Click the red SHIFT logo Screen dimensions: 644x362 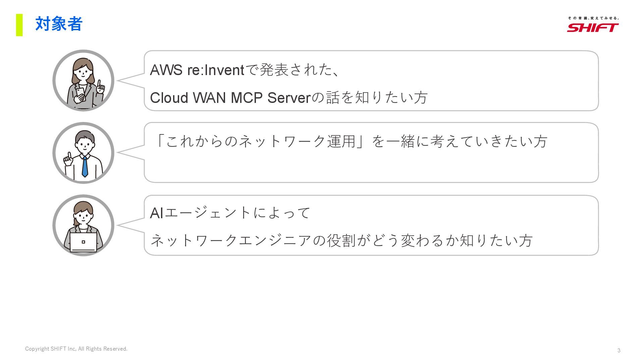pos(593,27)
